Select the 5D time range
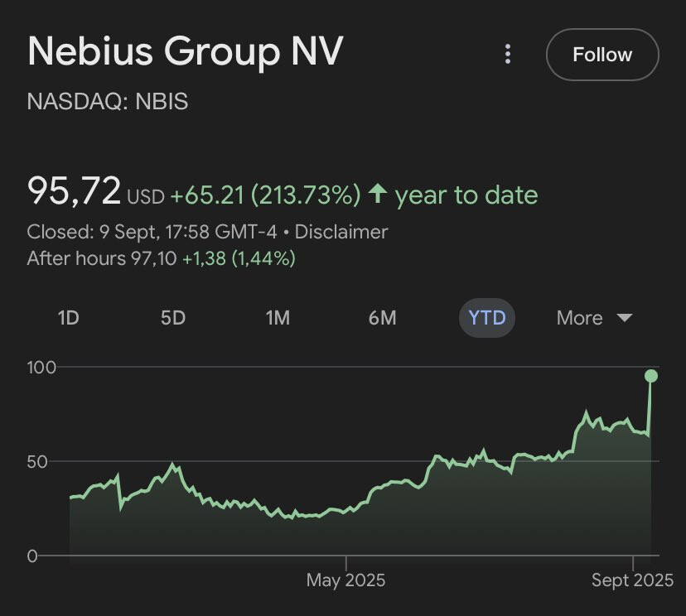The width and height of the screenshot is (686, 616). coord(172,318)
